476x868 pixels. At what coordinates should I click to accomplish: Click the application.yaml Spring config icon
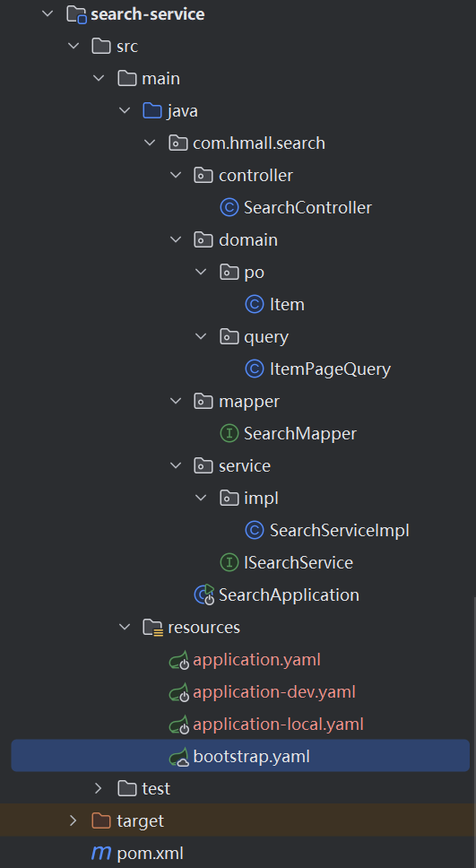coord(179,660)
